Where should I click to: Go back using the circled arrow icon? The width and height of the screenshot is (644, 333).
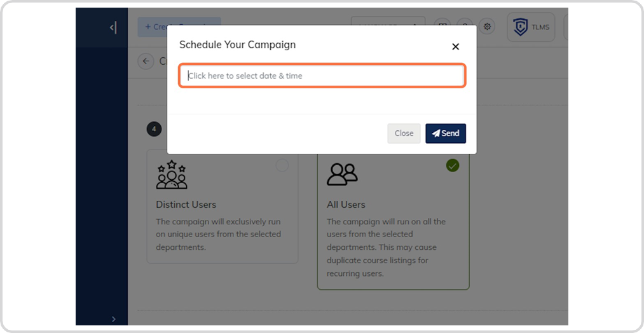146,61
